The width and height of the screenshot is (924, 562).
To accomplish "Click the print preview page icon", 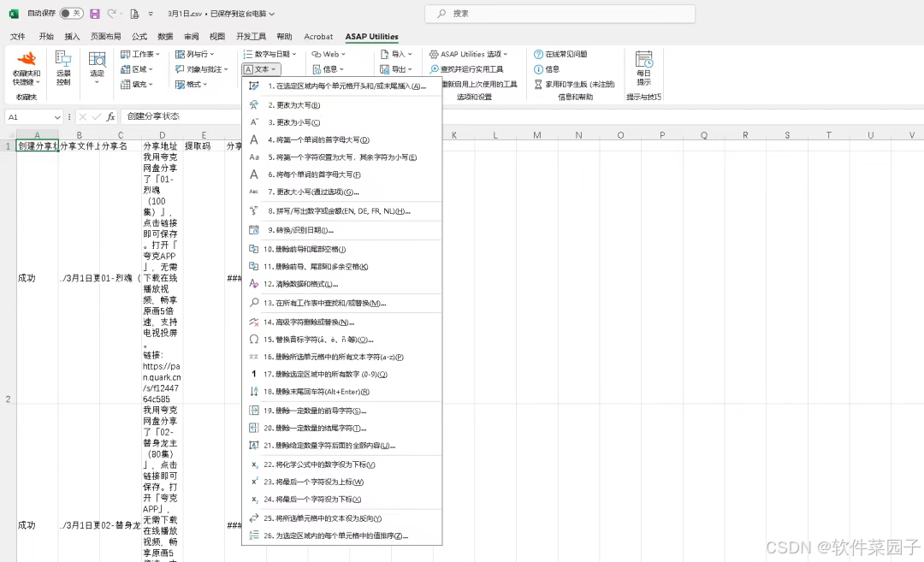I will tap(135, 13).
